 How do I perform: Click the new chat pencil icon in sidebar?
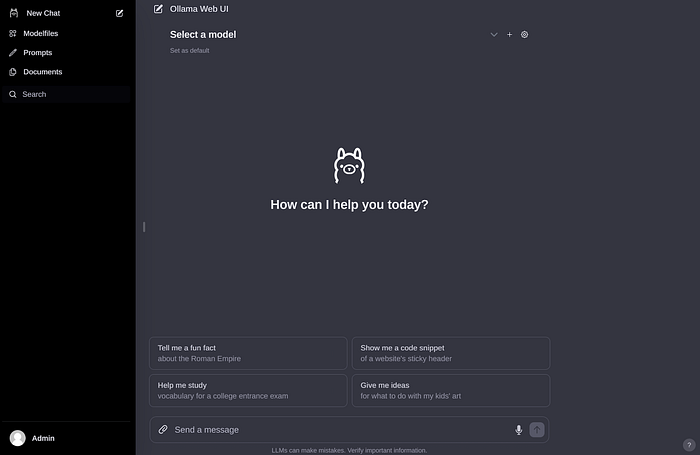119,13
